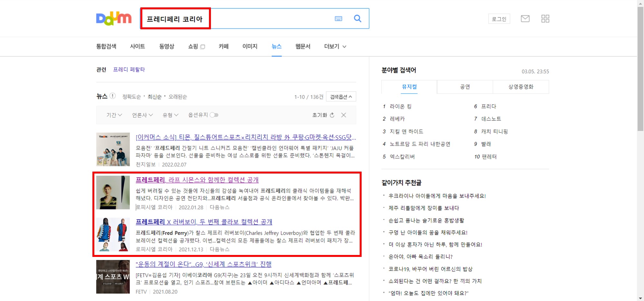644x301 pixels.
Task: Expand the 유형 dropdown
Action: pyautogui.click(x=170, y=115)
